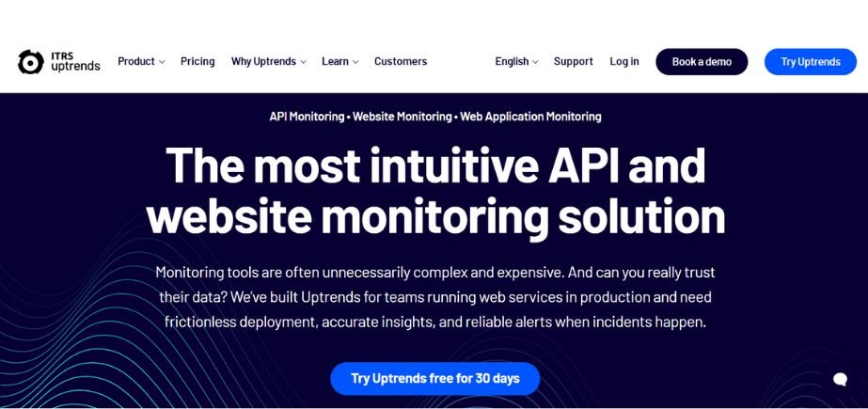Open the English language selector
Image resolution: width=868 pixels, height=409 pixels.
click(516, 61)
